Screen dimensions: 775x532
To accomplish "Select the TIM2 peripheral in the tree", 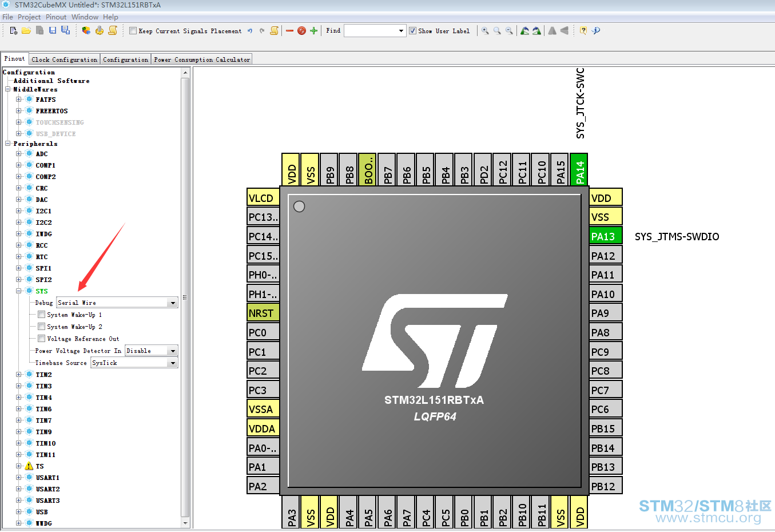I will click(43, 375).
